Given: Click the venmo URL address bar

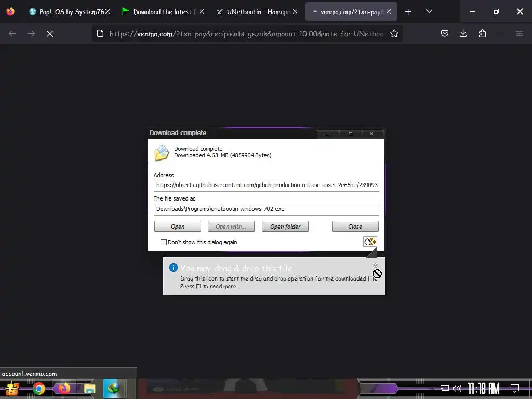Looking at the screenshot, I should 247,34.
